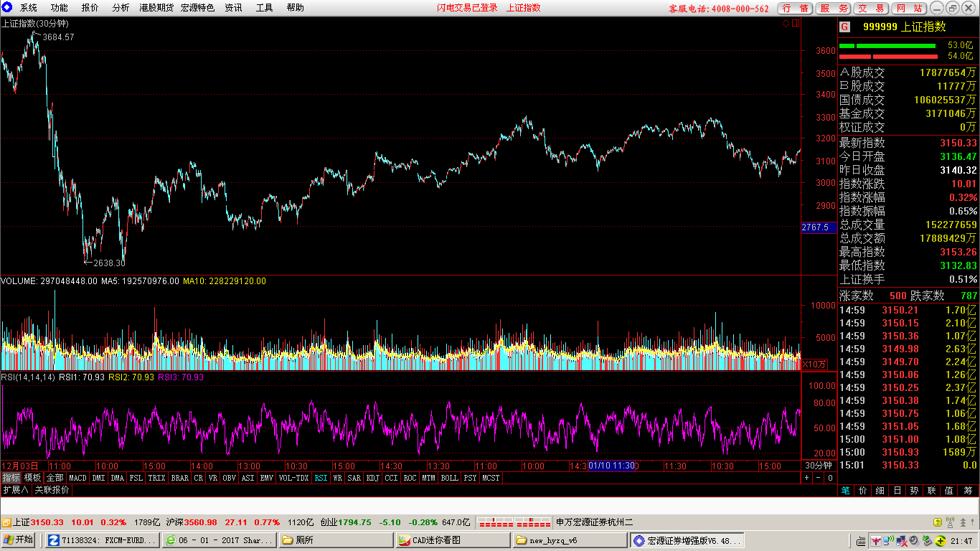Click the 0 reset button below the chart
Image resolution: width=980 pixels, height=551 pixels.
click(830, 478)
